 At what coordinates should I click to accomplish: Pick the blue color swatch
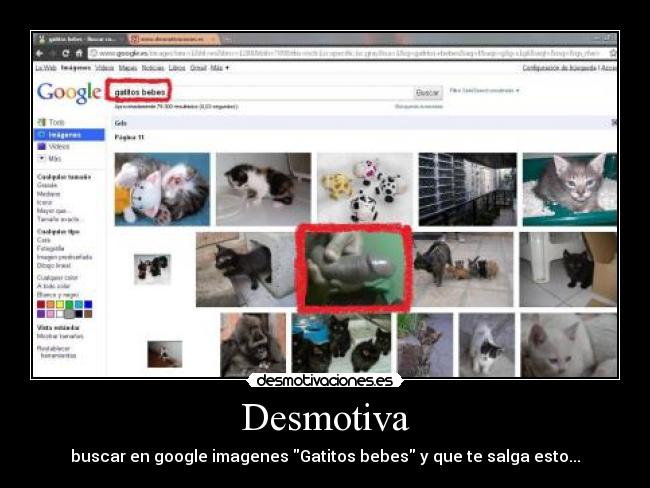88,304
